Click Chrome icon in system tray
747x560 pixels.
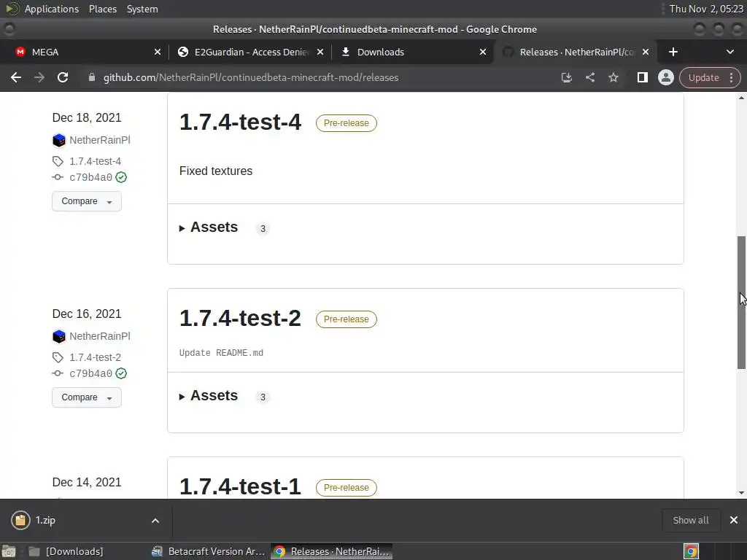pyautogui.click(x=691, y=551)
